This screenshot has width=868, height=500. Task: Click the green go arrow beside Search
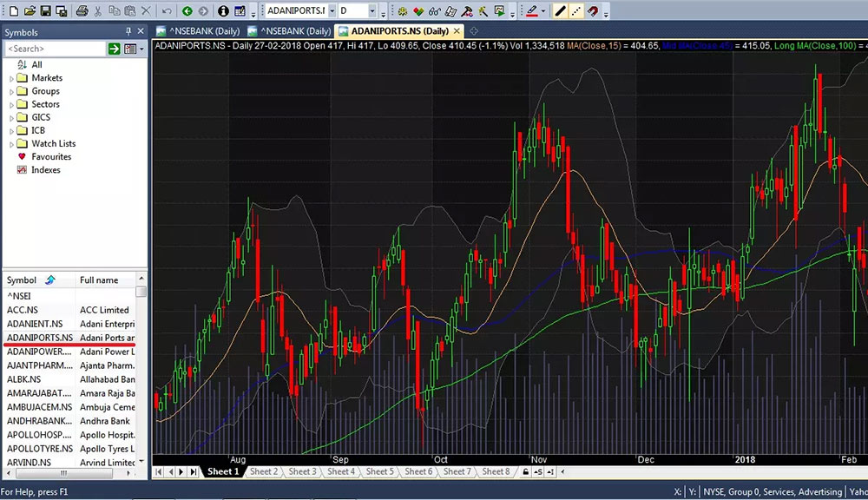point(114,49)
